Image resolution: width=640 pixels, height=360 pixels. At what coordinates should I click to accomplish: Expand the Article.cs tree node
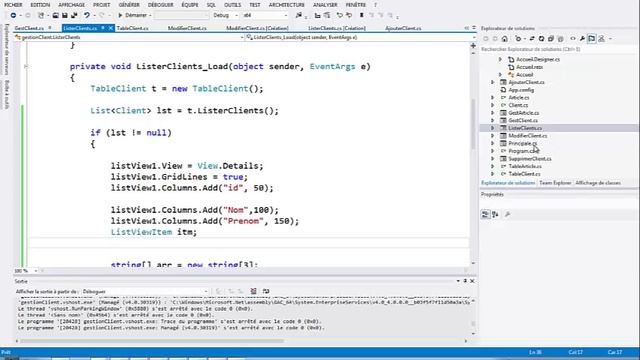click(x=493, y=98)
